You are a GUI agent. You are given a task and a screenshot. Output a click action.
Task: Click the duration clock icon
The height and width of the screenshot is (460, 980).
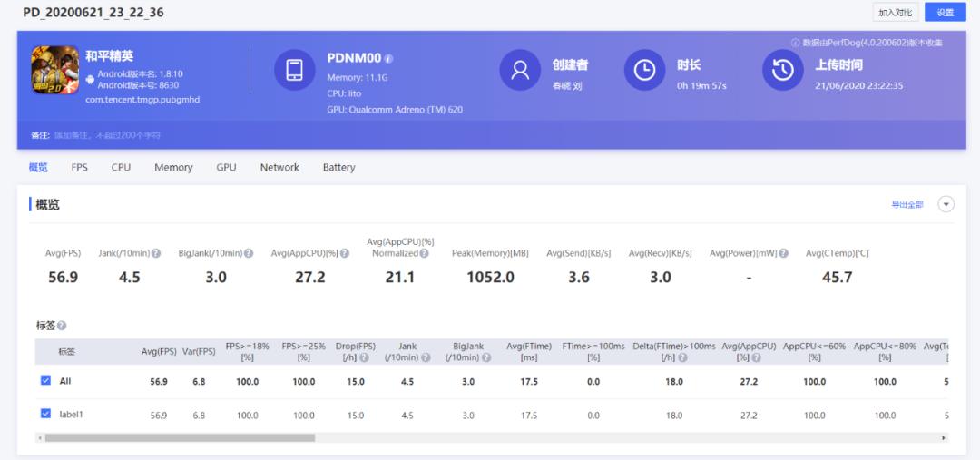tap(645, 70)
